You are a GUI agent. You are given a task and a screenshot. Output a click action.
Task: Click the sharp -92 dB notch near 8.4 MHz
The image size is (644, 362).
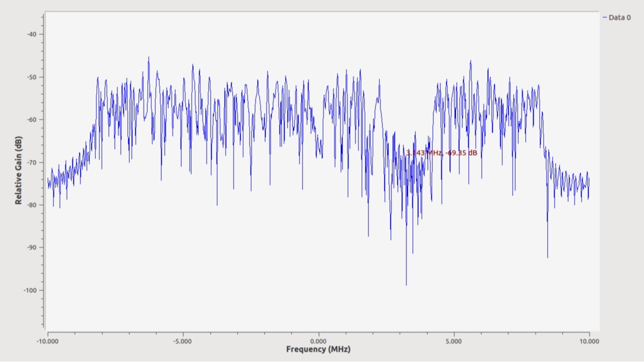coord(547,257)
